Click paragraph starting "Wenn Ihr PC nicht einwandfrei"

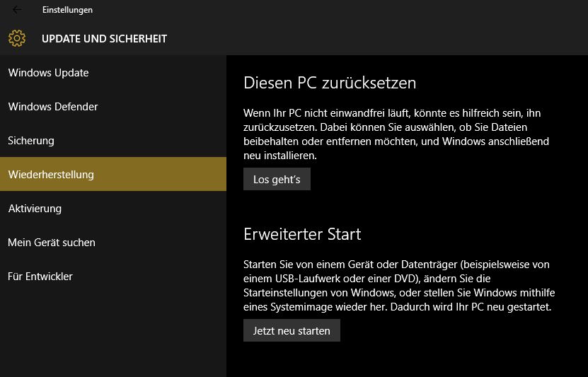click(396, 134)
